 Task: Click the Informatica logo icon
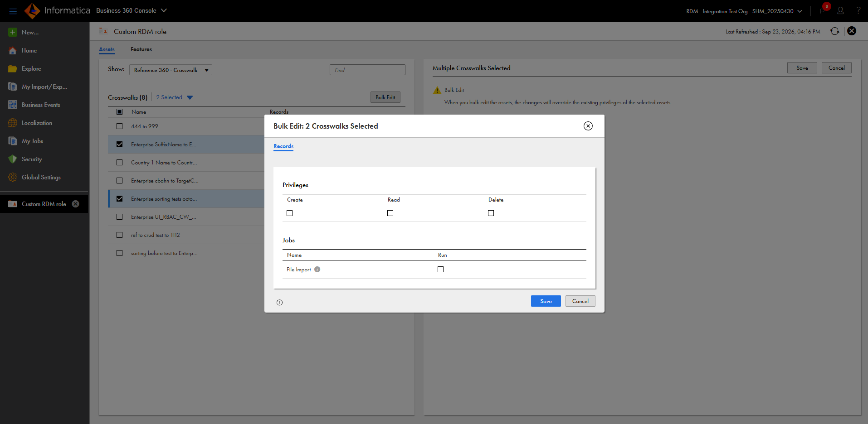[x=32, y=11]
